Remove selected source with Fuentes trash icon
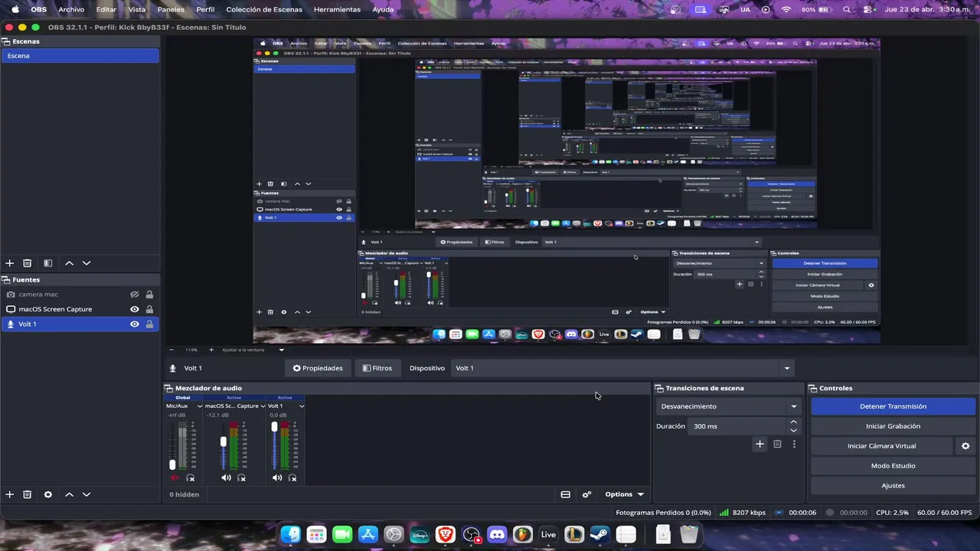The image size is (980, 551). [27, 494]
